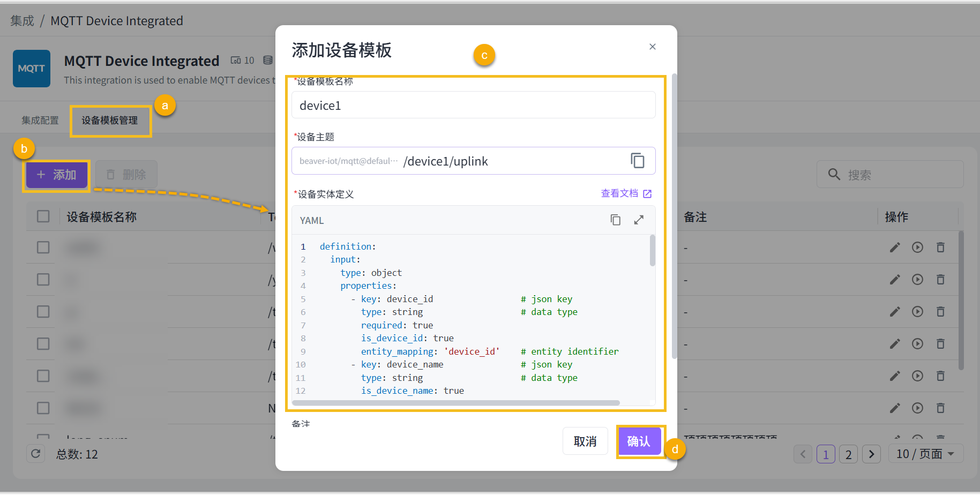Expand the YAML editor to fullscreen
The width and height of the screenshot is (980, 495).
coord(639,220)
